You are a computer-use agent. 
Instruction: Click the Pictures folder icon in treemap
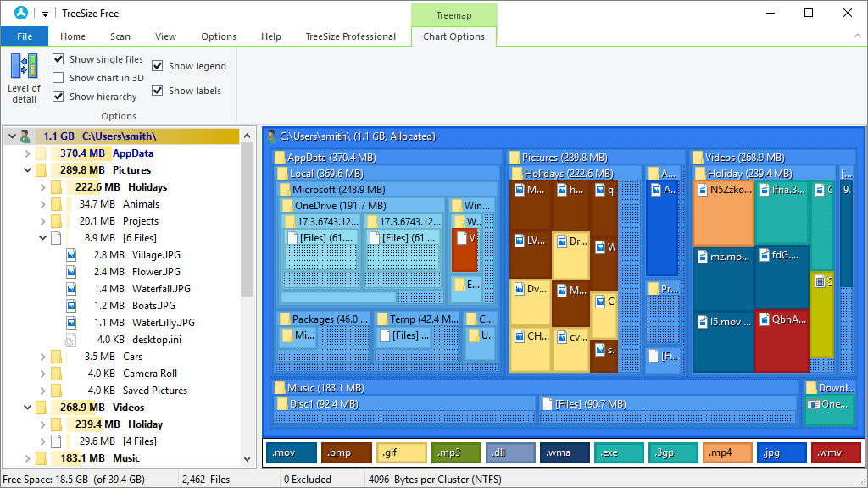tap(515, 158)
